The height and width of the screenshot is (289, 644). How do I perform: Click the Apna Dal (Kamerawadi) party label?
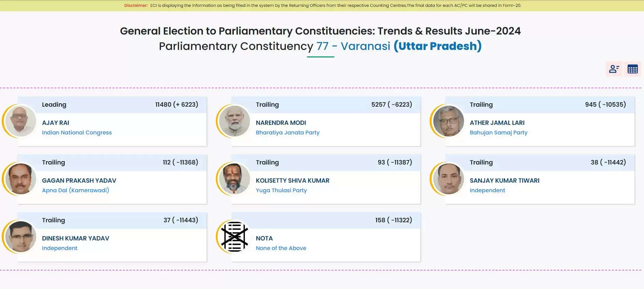click(x=75, y=191)
